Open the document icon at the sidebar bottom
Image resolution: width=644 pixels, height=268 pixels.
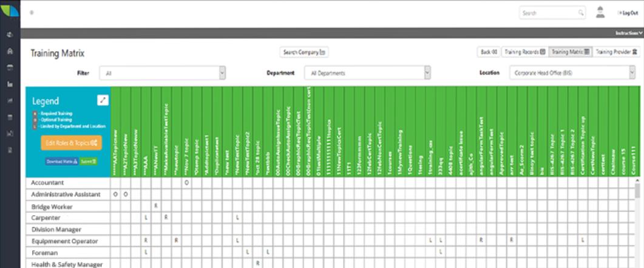pyautogui.click(x=10, y=150)
